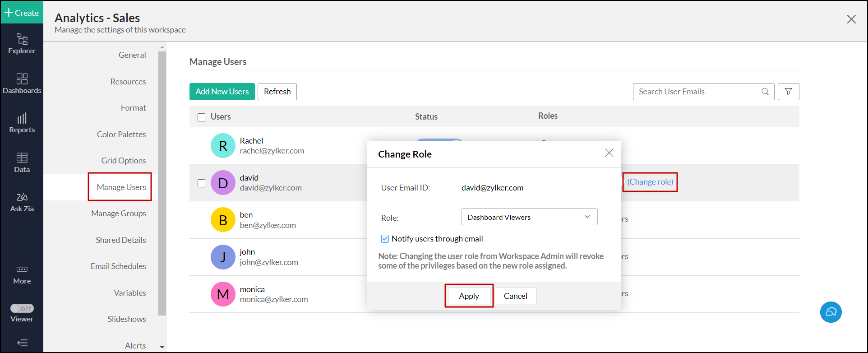Toggle the Viewer mode switch
The image size is (868, 353).
tap(22, 309)
